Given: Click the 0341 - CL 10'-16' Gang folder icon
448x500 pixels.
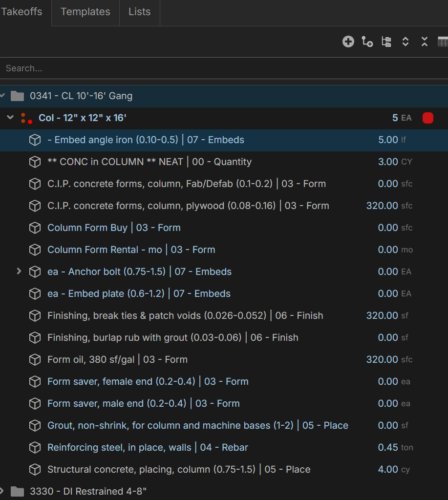Looking at the screenshot, I should point(18,96).
